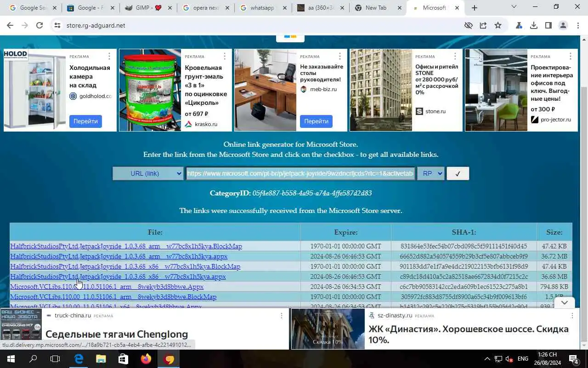Image resolution: width=588 pixels, height=368 pixels.
Task: Switch to the Google Search tab
Action: [32, 8]
